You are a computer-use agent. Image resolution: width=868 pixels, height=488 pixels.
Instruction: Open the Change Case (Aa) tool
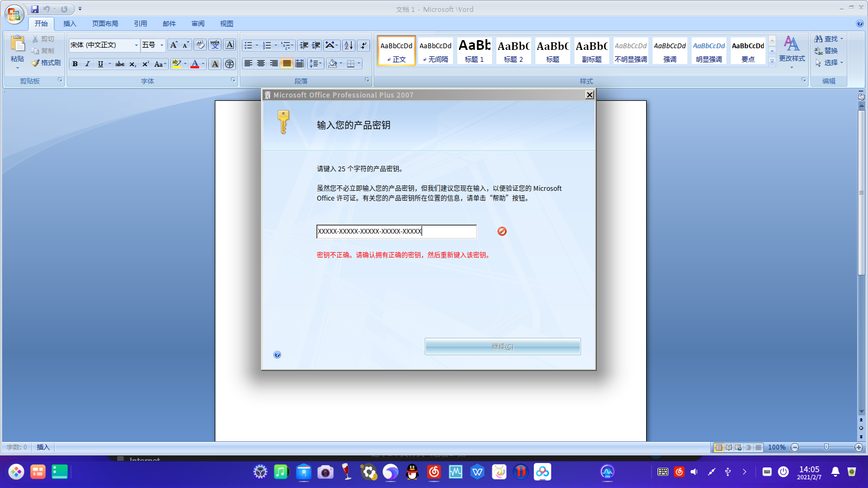point(159,64)
